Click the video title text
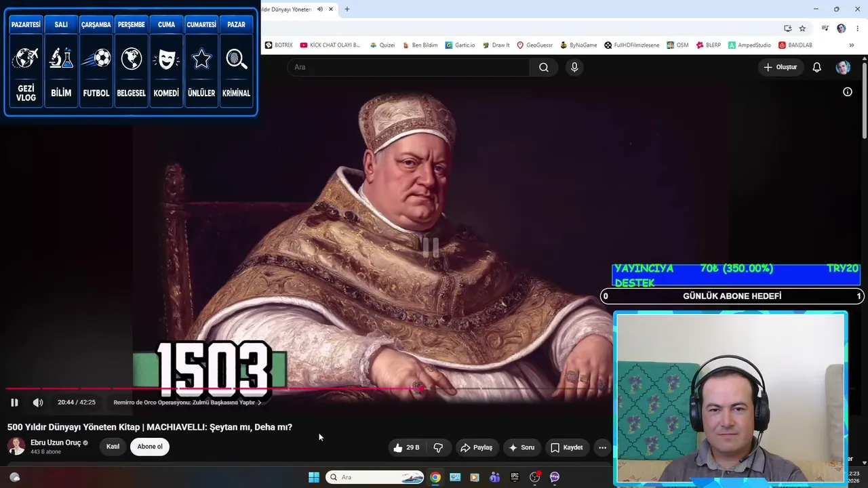Image resolution: width=868 pixels, height=488 pixels. click(150, 427)
